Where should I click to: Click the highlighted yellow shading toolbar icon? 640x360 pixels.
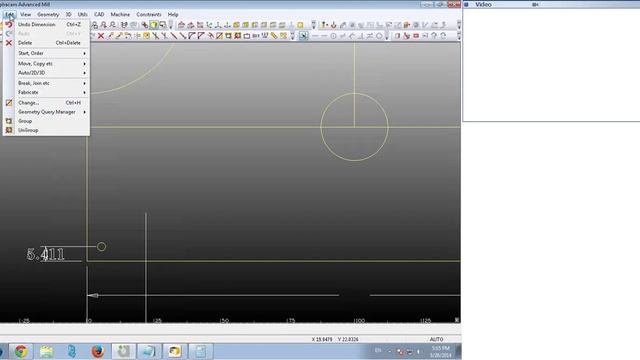click(x=153, y=25)
